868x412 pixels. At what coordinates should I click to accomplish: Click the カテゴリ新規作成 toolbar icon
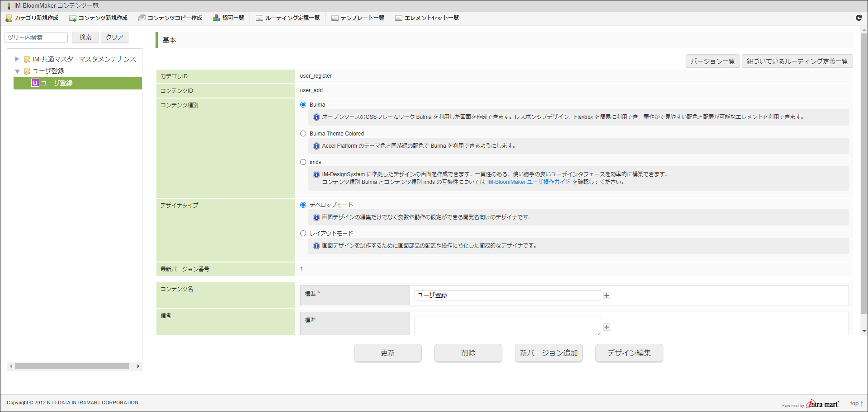9,18
